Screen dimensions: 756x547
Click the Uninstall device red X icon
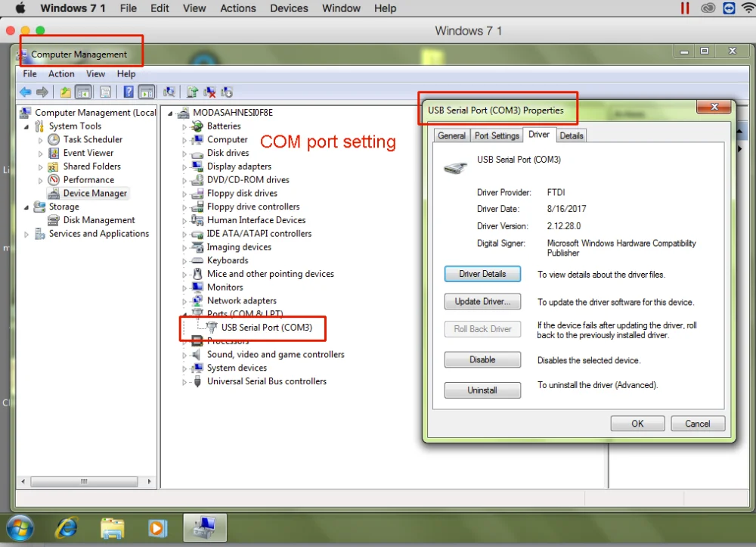coord(209,92)
